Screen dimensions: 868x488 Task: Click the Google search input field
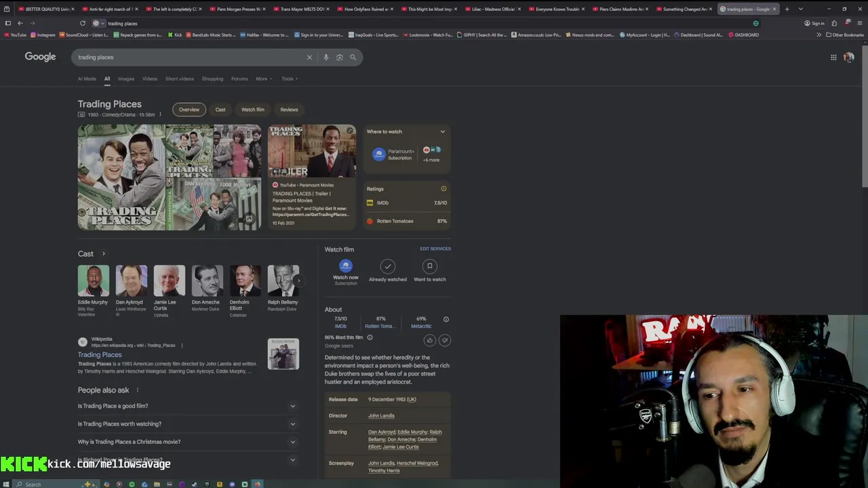click(x=190, y=58)
